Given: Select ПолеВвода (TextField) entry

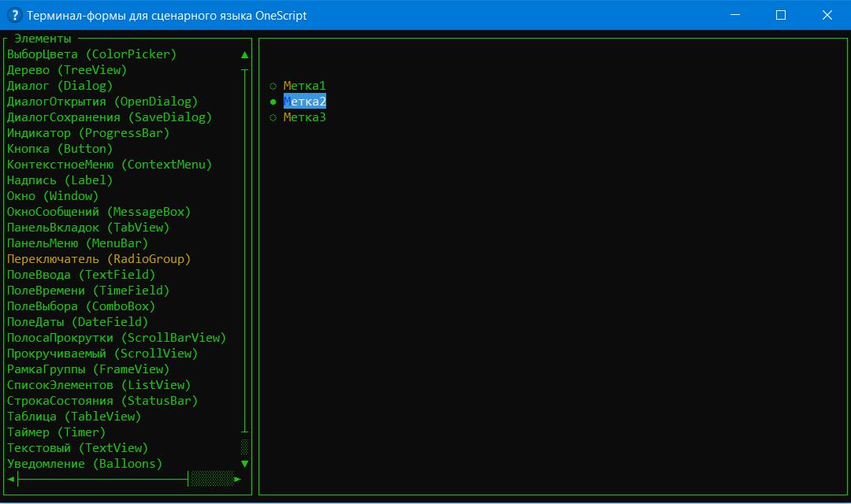Looking at the screenshot, I should click(x=81, y=275).
